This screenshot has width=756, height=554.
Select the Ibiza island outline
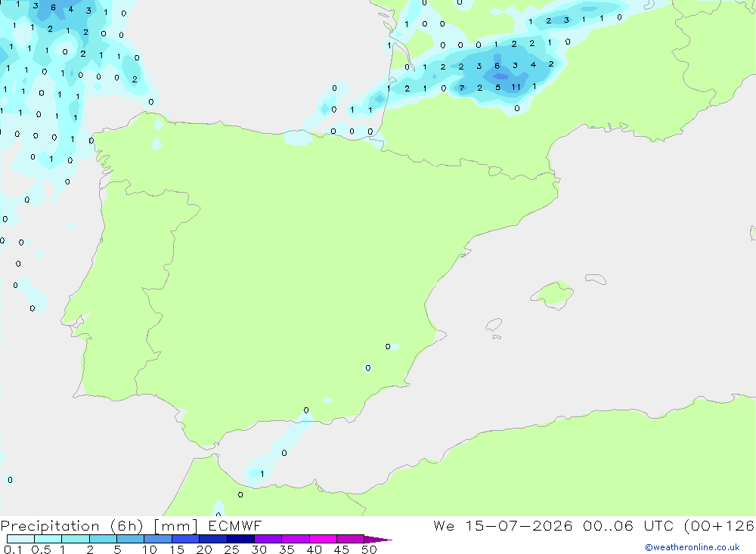point(494,324)
